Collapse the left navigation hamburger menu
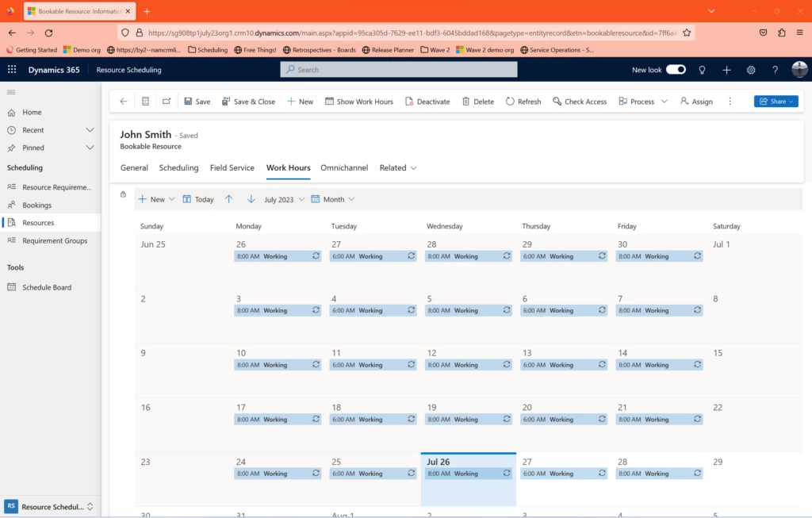Screen dimensions: 812x518 (x=11, y=92)
